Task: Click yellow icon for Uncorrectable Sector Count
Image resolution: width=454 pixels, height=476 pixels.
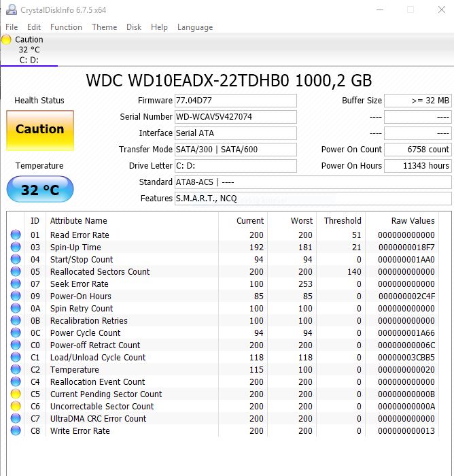Action: (16, 406)
